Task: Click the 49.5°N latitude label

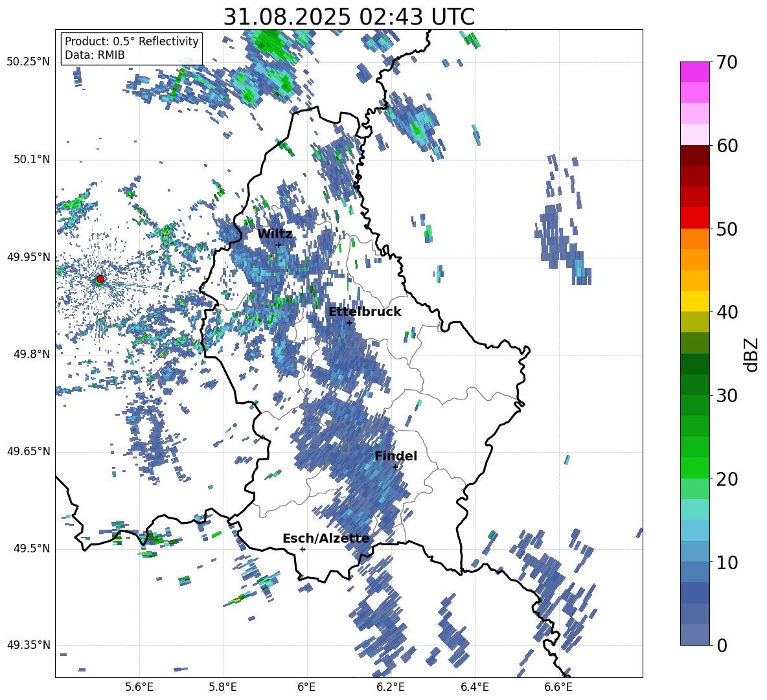Action: (31, 548)
